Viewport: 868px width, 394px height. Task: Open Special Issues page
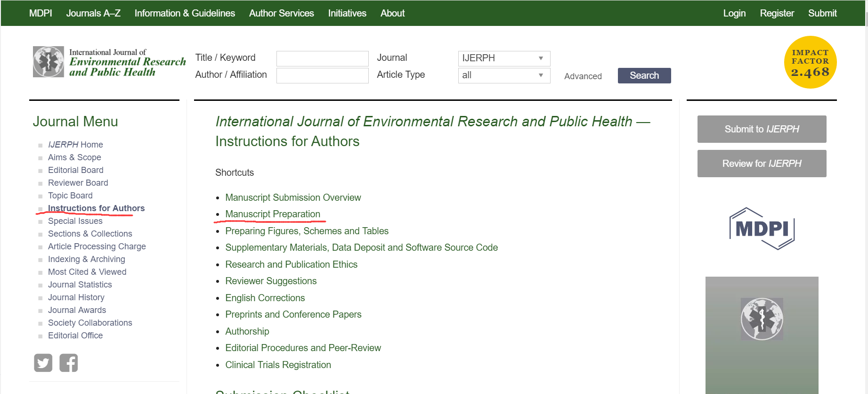coord(75,221)
